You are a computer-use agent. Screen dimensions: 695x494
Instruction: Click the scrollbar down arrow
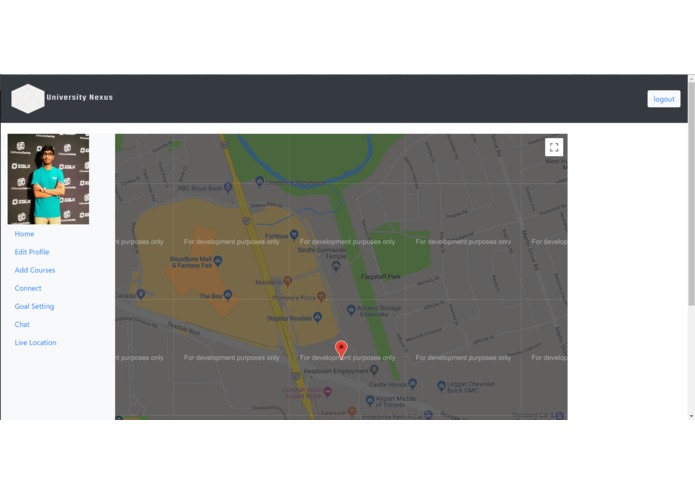pyautogui.click(x=691, y=416)
